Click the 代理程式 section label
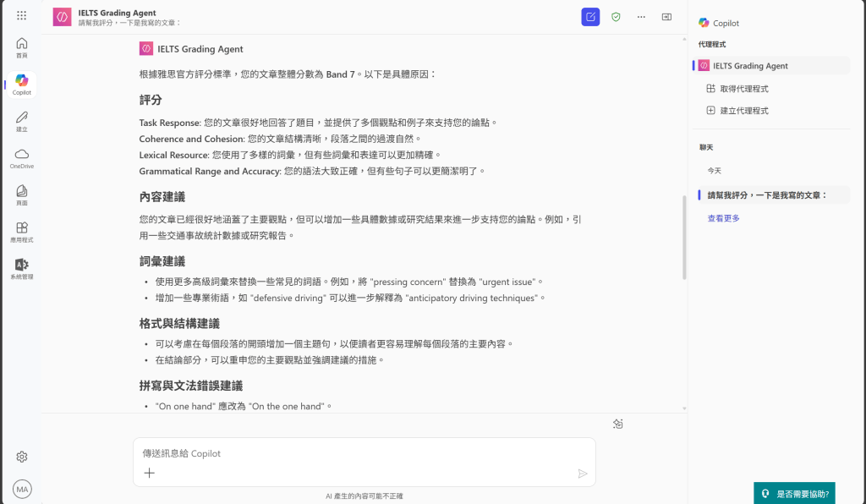 click(712, 44)
